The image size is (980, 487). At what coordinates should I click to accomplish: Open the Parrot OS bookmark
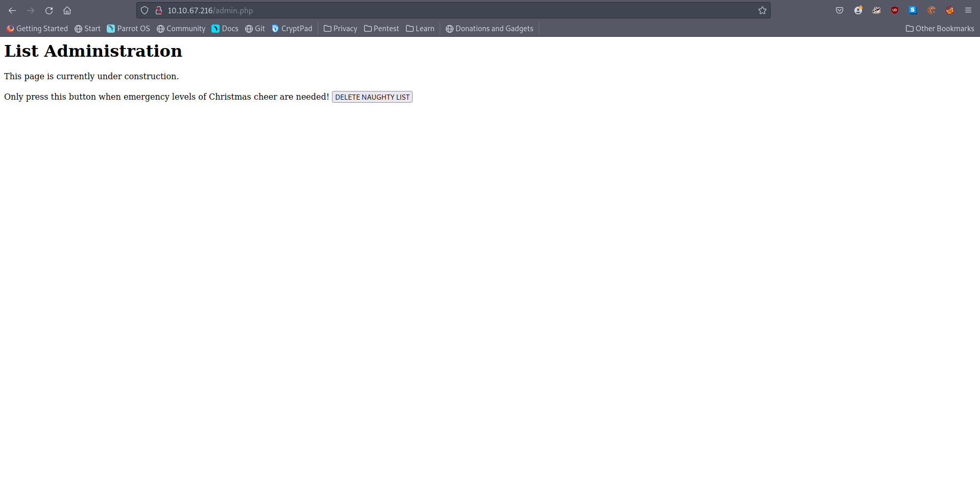[x=128, y=29]
